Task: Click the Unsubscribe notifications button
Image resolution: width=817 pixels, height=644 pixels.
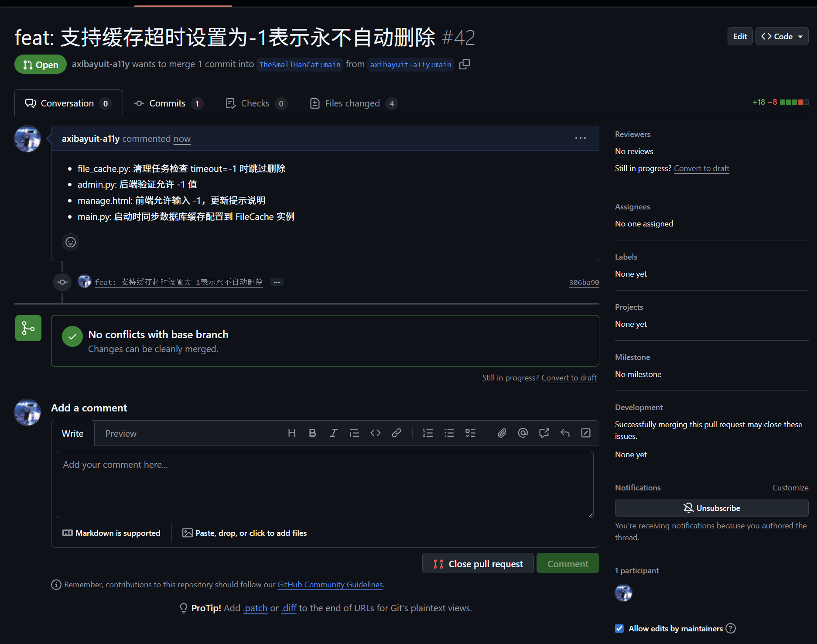Action: tap(711, 508)
